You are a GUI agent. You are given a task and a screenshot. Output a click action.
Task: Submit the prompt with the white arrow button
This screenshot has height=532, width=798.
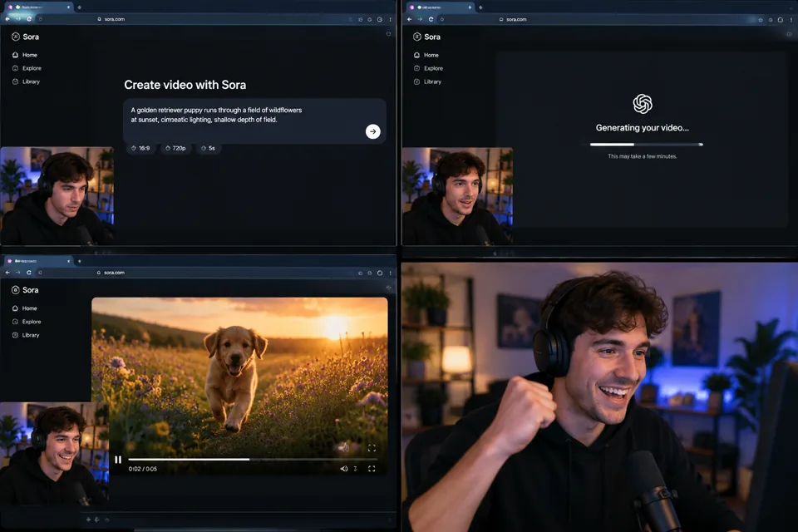372,131
